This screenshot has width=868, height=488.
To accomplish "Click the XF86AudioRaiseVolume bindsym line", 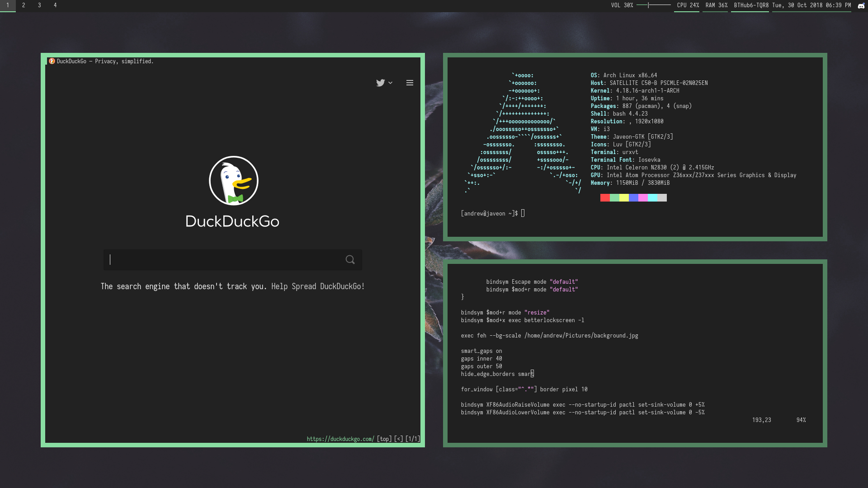I will [x=583, y=405].
